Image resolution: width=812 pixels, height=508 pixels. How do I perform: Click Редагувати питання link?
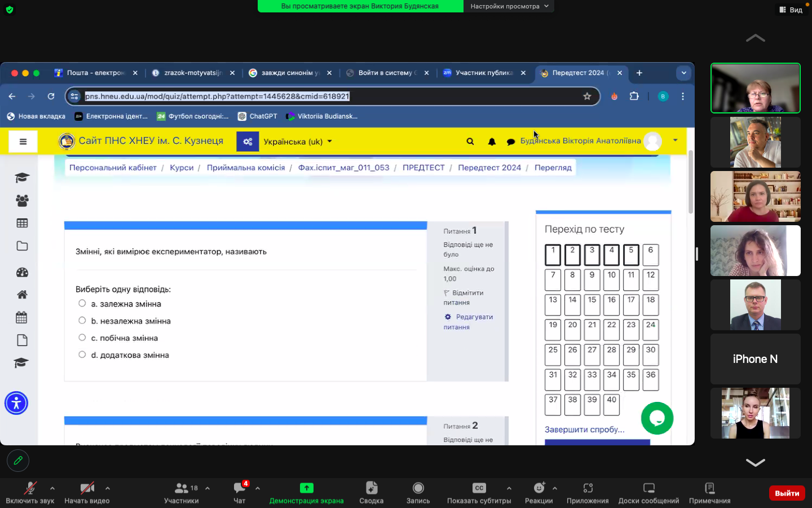click(468, 322)
